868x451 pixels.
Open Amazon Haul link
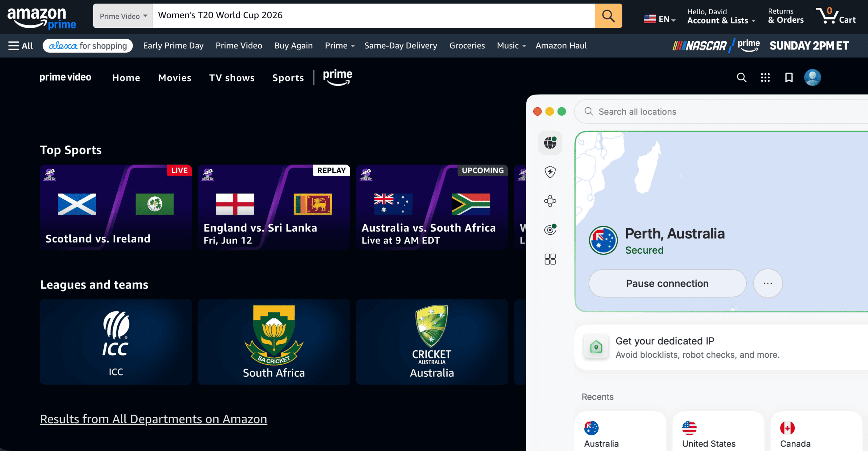click(561, 45)
